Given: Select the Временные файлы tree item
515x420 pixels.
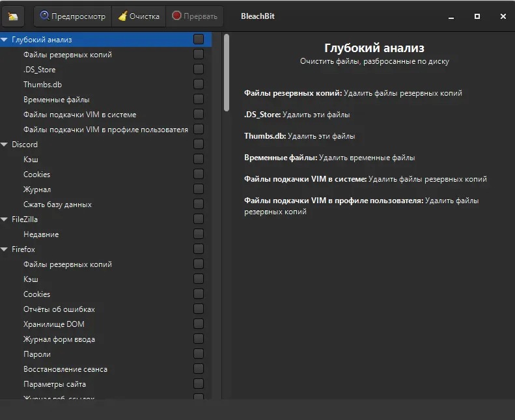Looking at the screenshot, I should pos(57,100).
